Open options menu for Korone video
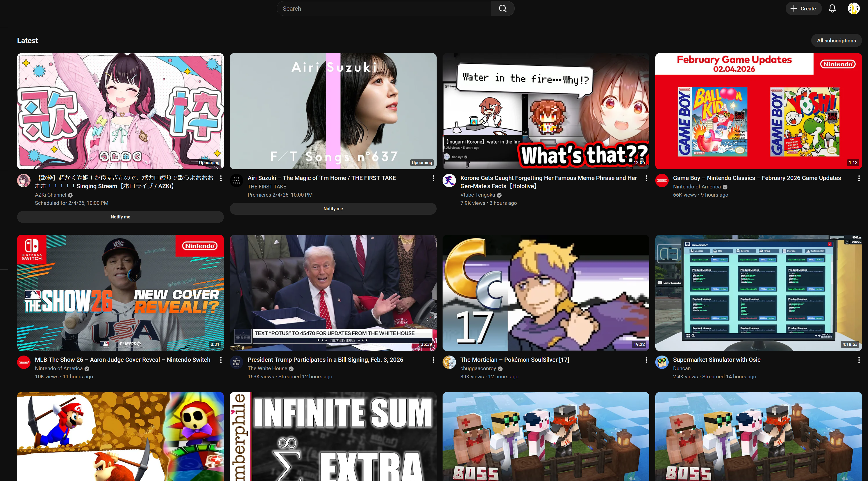868x481 pixels. click(646, 178)
